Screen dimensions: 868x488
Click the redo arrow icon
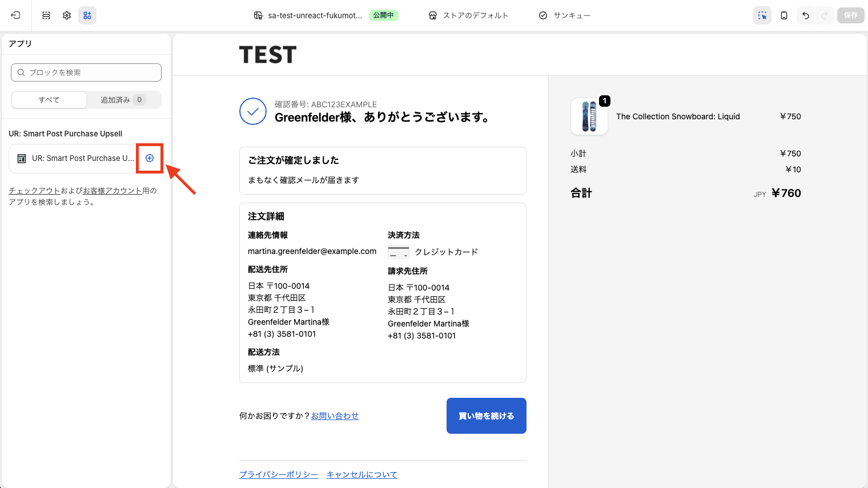[x=824, y=15]
